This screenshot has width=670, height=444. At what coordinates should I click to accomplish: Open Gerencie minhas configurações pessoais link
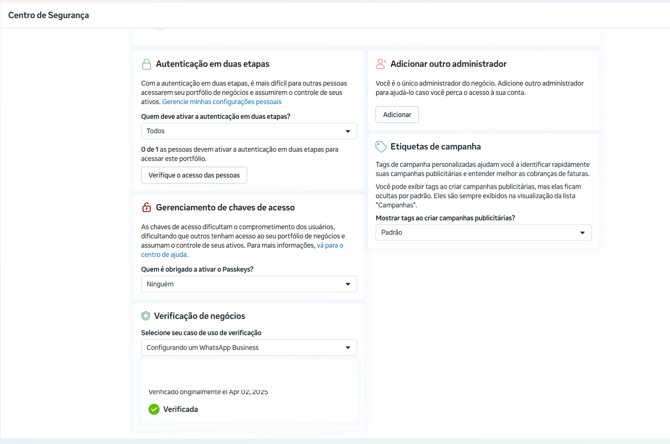tap(222, 102)
